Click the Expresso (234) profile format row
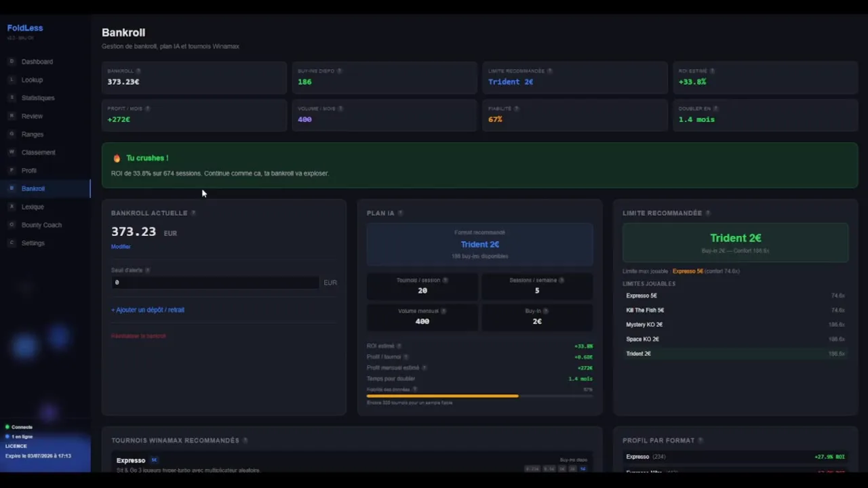868x488 pixels. [735, 457]
